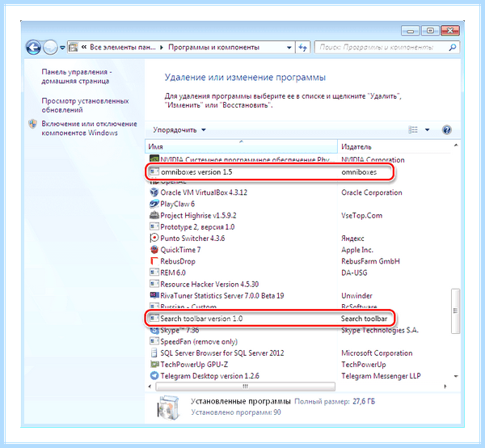Select Project Highrise v1.5.9.2
Viewport: 485px width, 448px height.
pos(198,215)
